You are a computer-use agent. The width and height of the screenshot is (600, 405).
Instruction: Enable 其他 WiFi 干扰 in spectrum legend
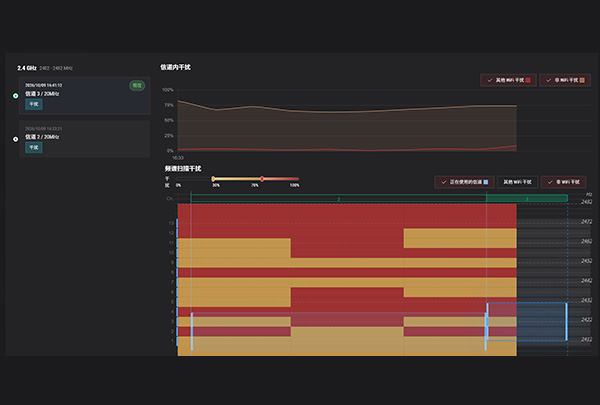(x=517, y=182)
